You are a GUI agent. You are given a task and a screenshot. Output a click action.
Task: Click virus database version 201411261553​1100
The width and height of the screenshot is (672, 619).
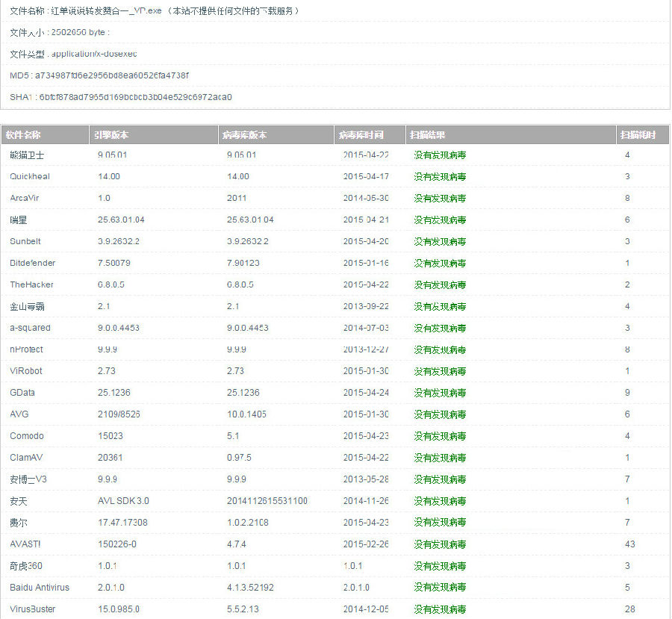click(x=267, y=501)
